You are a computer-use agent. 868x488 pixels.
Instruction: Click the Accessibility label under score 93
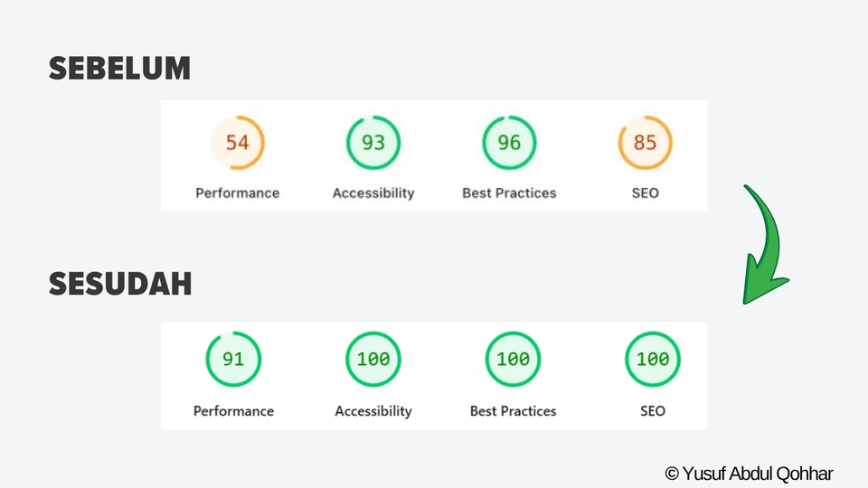click(373, 192)
